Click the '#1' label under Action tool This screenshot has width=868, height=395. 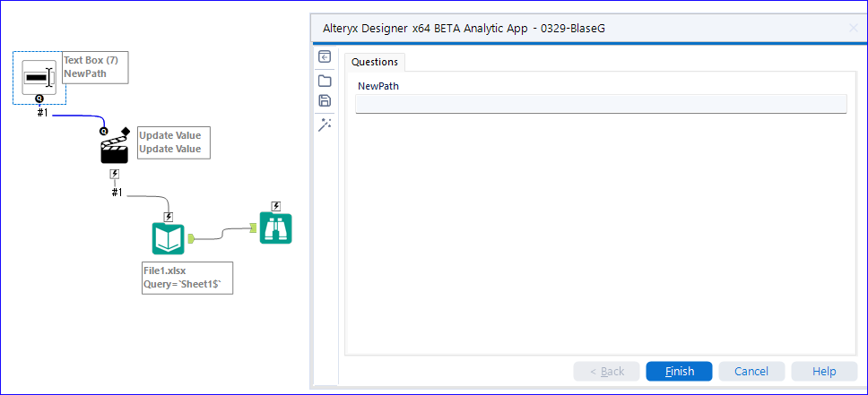pyautogui.click(x=117, y=193)
